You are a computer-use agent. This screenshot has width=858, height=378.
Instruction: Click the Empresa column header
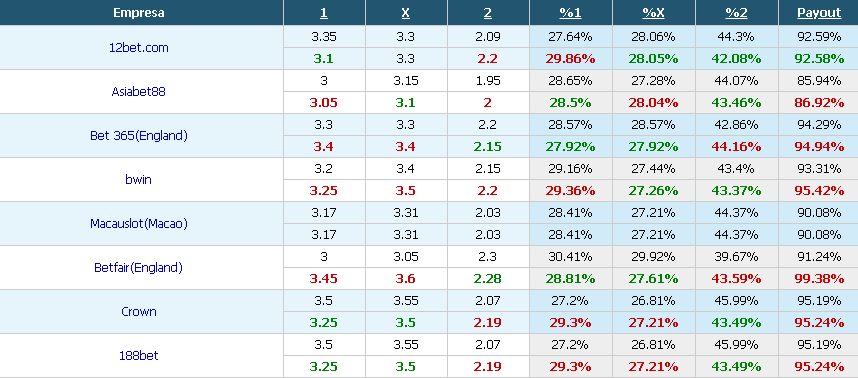[138, 13]
